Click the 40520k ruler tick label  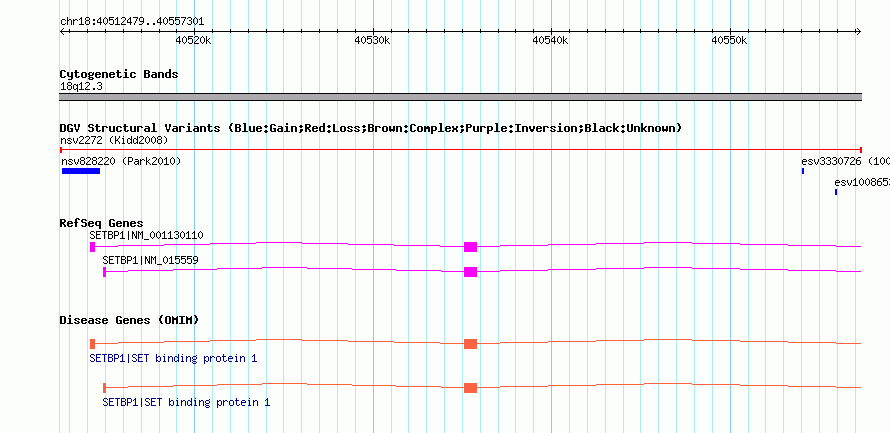point(194,40)
